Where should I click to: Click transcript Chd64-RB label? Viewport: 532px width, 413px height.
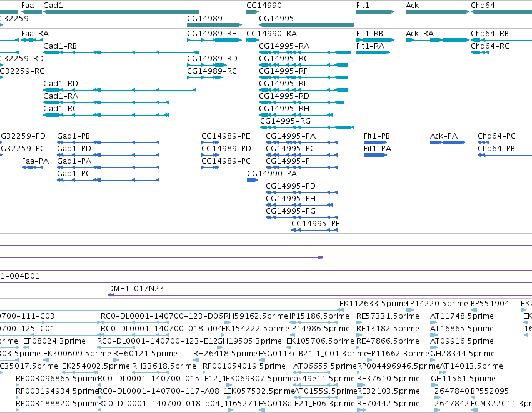489,34
